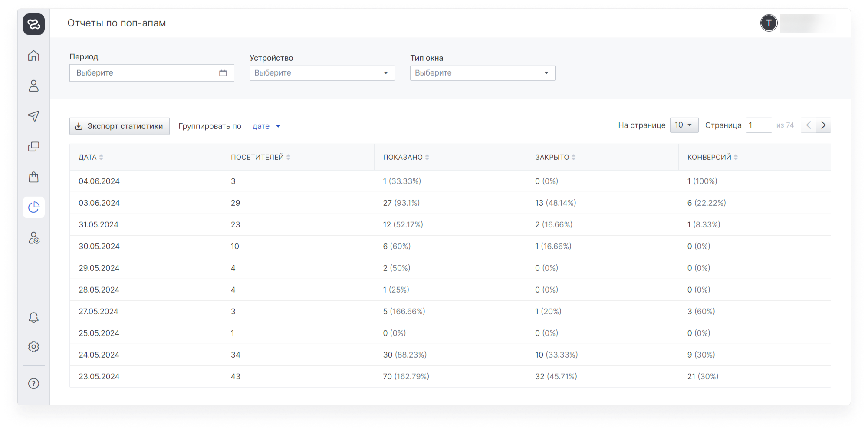Click the visitors value 29
Viewport: 868px width, 431px height.
point(235,203)
